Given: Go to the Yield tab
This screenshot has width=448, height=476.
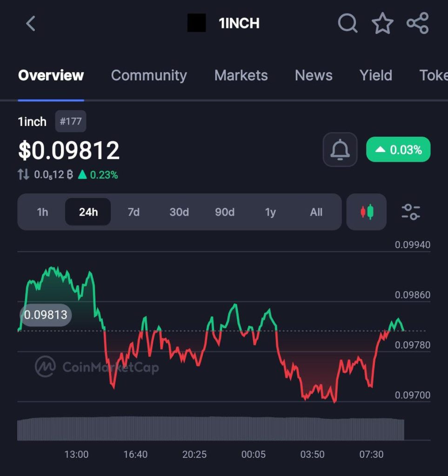Looking at the screenshot, I should click(x=376, y=75).
